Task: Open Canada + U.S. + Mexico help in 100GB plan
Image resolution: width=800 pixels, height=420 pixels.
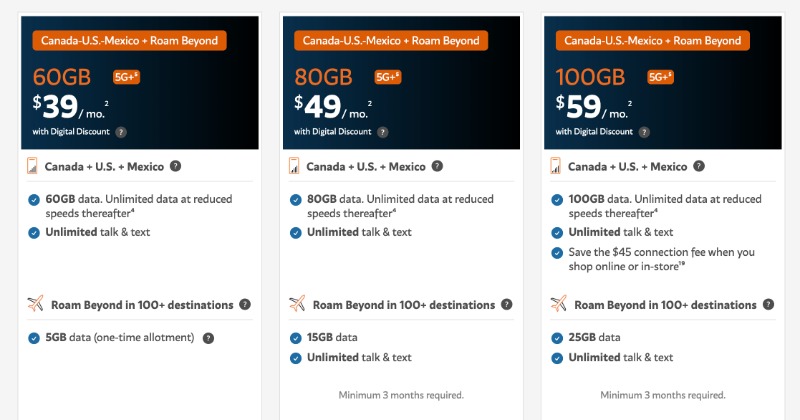Action: click(699, 166)
